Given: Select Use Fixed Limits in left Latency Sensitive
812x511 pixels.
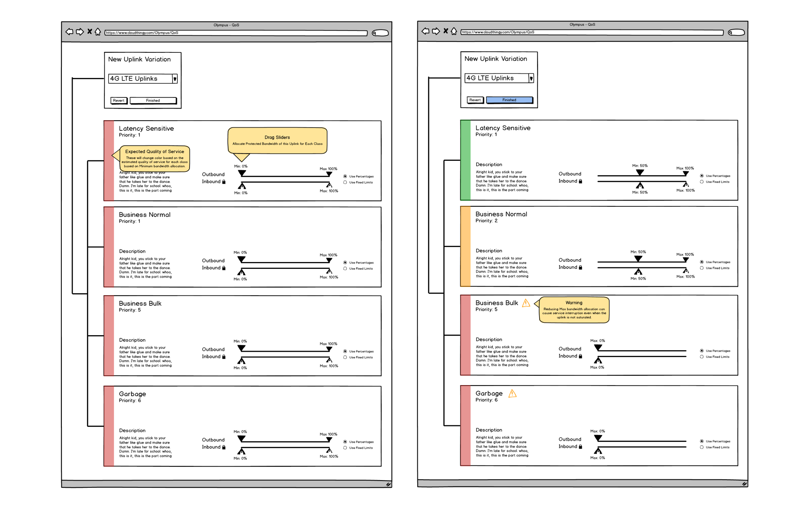Looking at the screenshot, I should pyautogui.click(x=345, y=182).
